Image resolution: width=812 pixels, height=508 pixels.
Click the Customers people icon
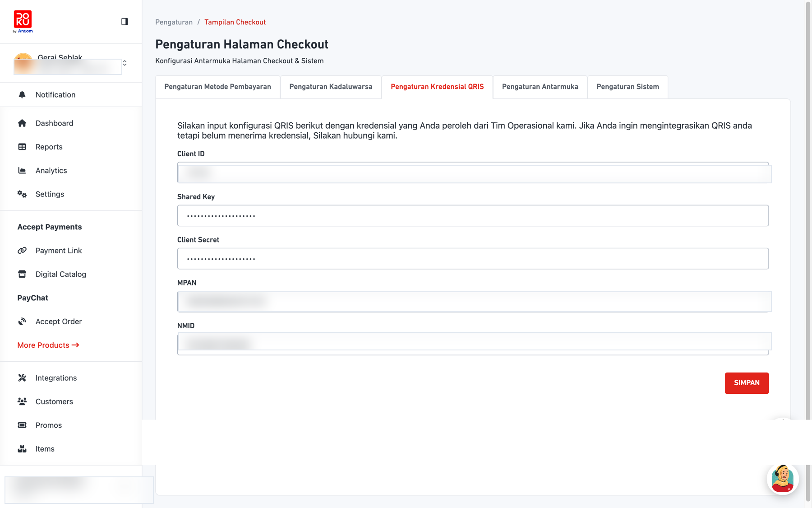(22, 401)
